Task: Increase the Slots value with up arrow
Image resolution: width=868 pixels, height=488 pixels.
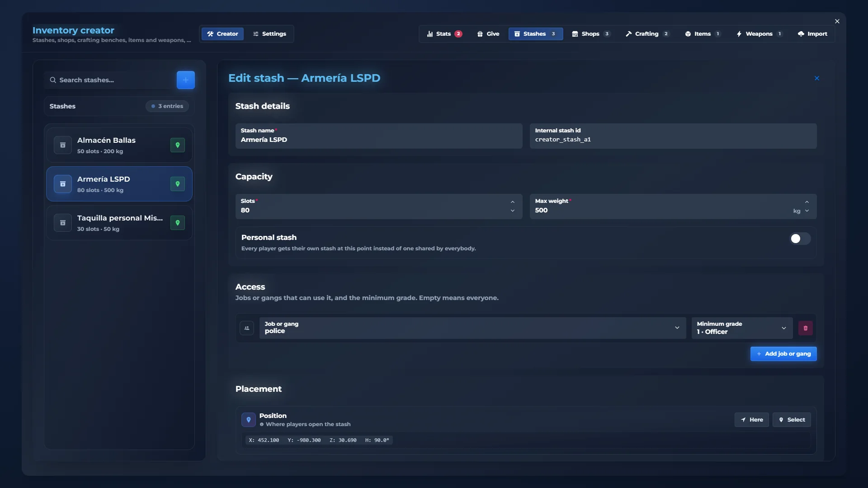Action: [513, 202]
